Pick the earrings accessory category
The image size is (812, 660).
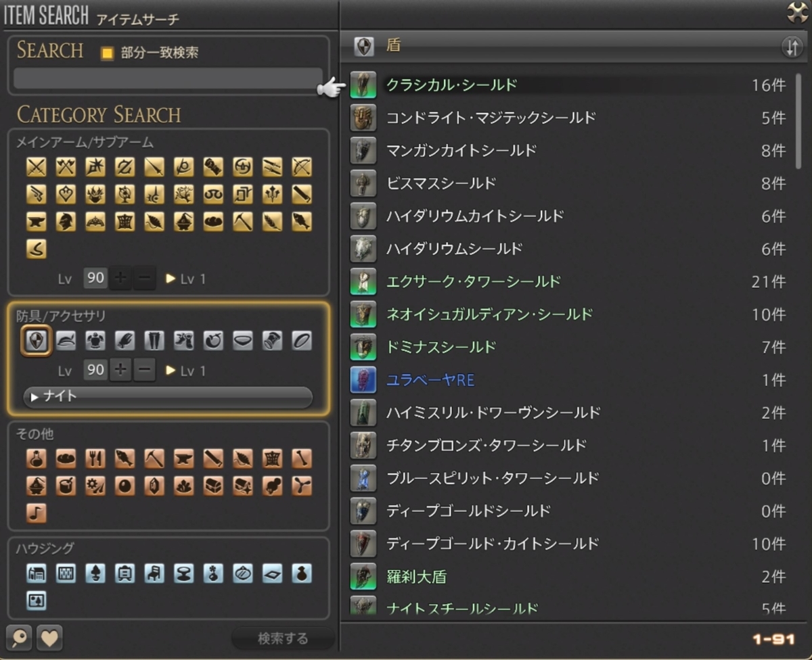click(x=213, y=341)
